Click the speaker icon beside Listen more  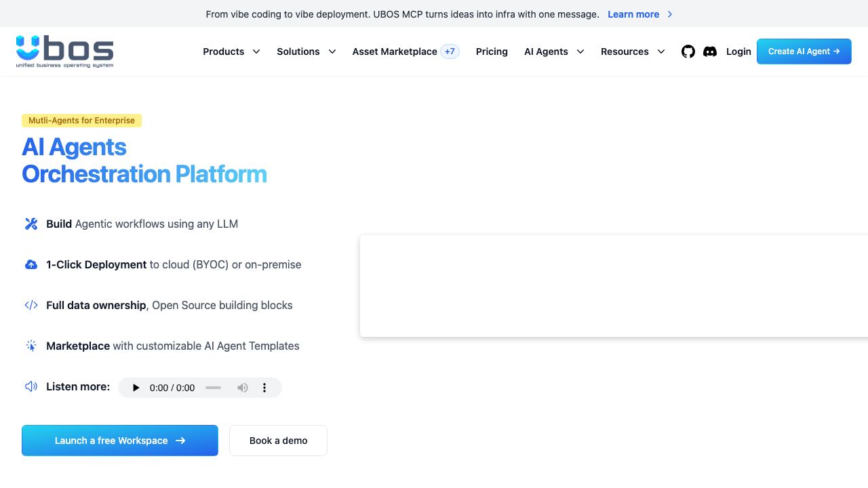click(x=31, y=386)
